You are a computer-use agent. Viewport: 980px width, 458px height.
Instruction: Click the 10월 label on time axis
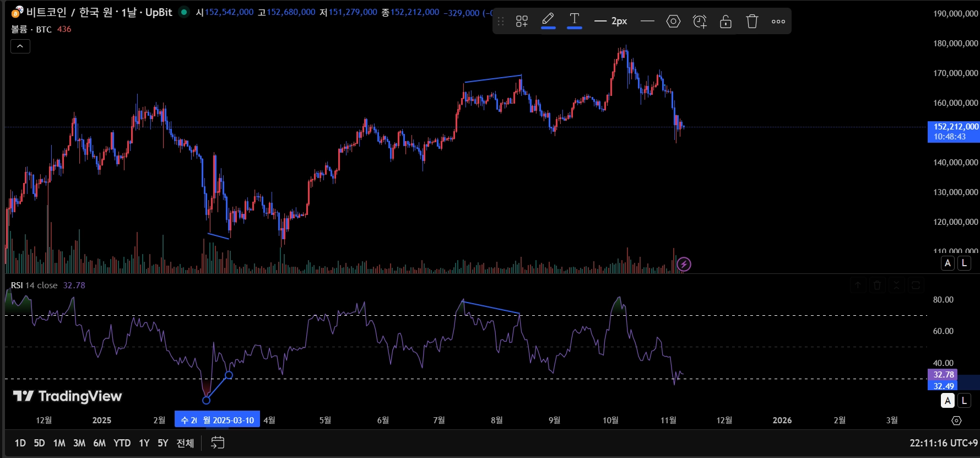pyautogui.click(x=610, y=421)
